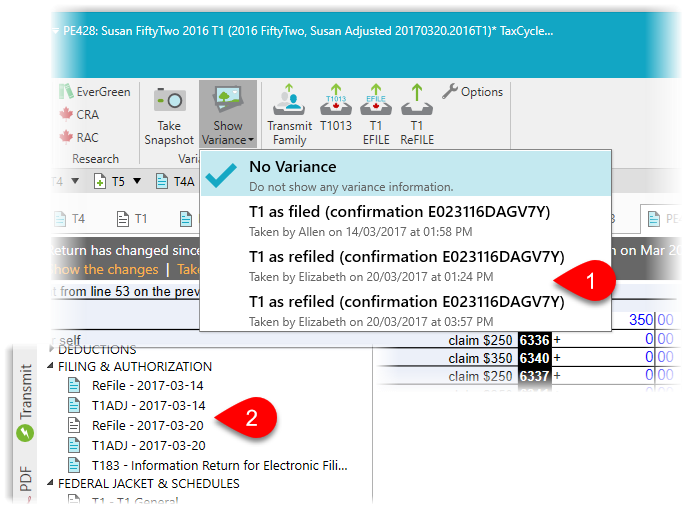Open Options with wrench icon

click(x=473, y=92)
